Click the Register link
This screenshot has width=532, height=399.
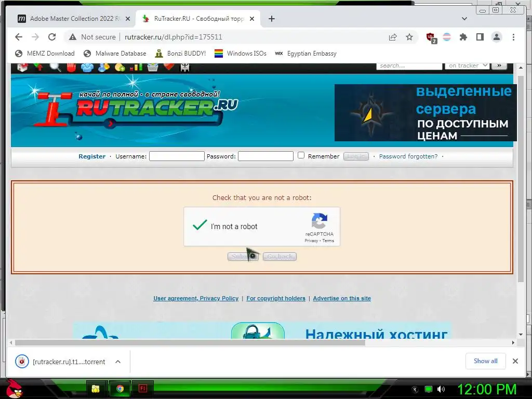pos(92,156)
